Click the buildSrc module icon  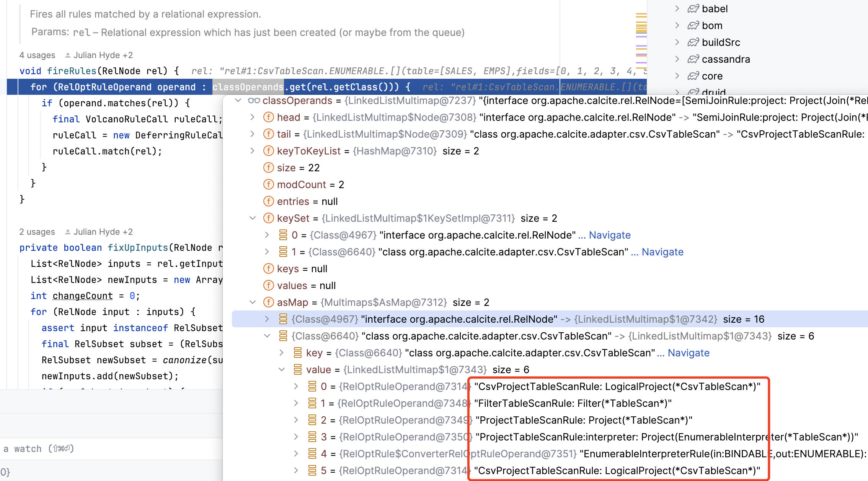[693, 42]
